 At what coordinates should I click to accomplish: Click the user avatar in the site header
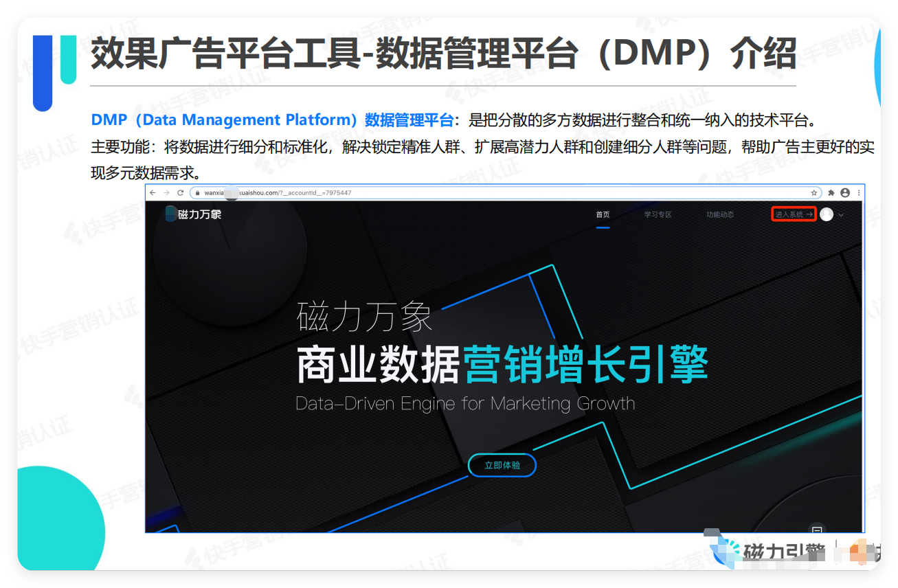827,214
